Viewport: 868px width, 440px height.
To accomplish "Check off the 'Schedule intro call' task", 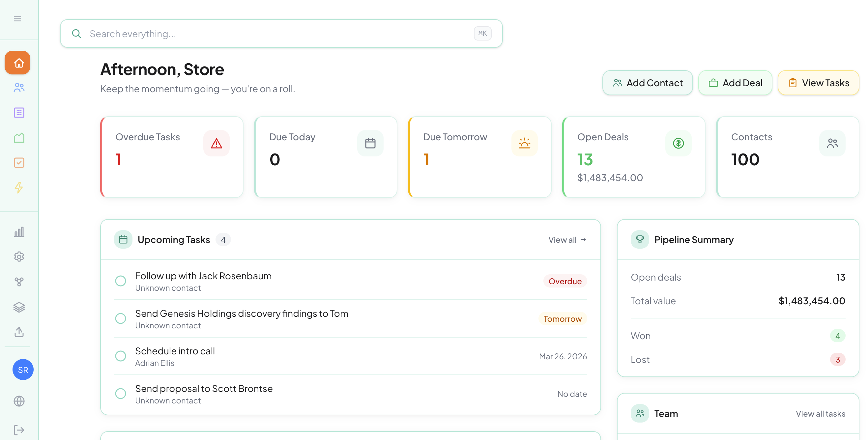I will (x=120, y=356).
